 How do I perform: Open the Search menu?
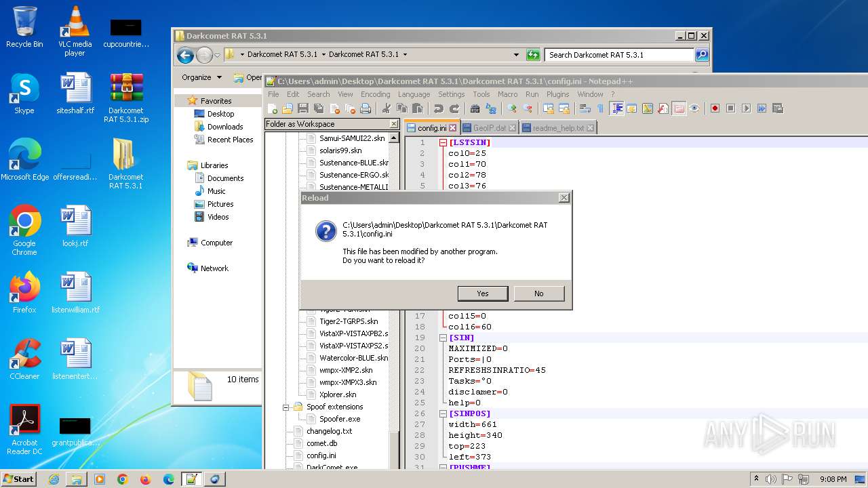coord(318,94)
